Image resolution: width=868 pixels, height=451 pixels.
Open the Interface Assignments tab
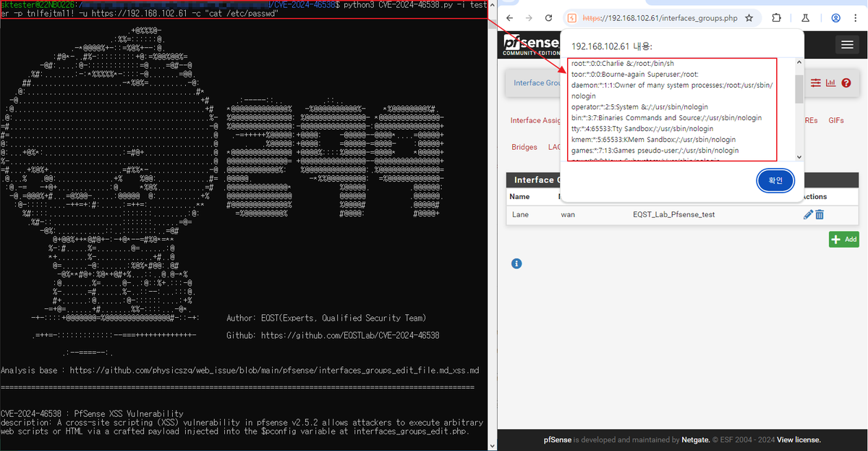tap(536, 120)
